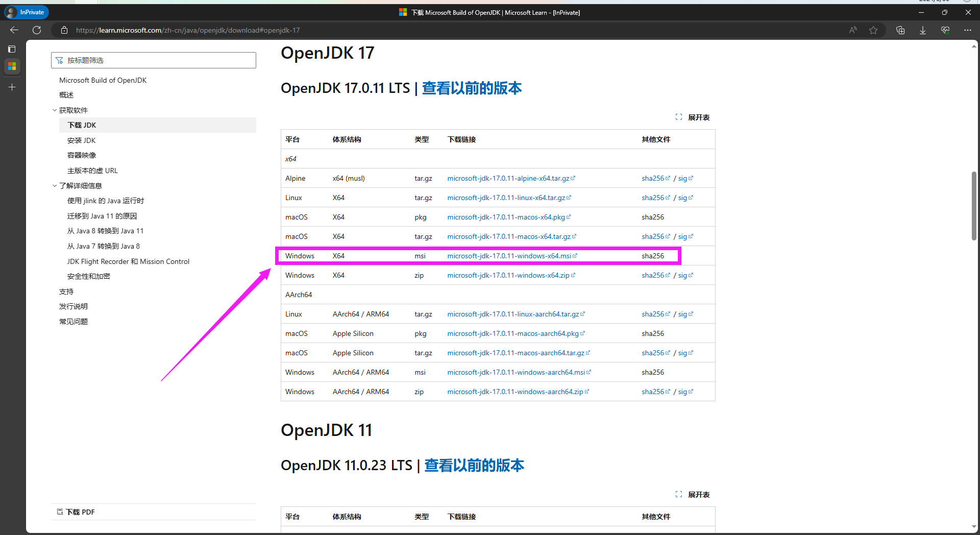This screenshot has width=980, height=535.
Task: Open 迁移到 Java 11 的原因 entry
Action: coord(102,216)
